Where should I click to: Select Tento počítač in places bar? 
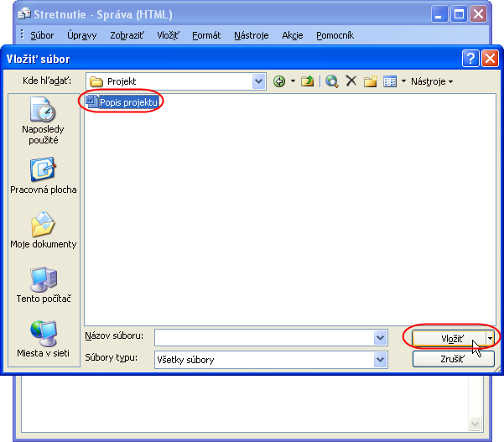[43, 285]
